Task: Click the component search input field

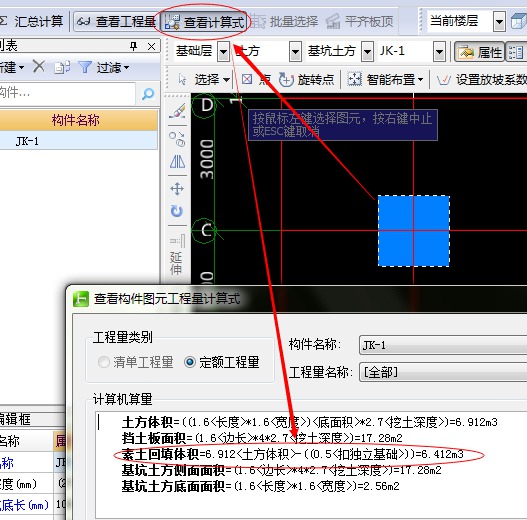Action: point(68,93)
